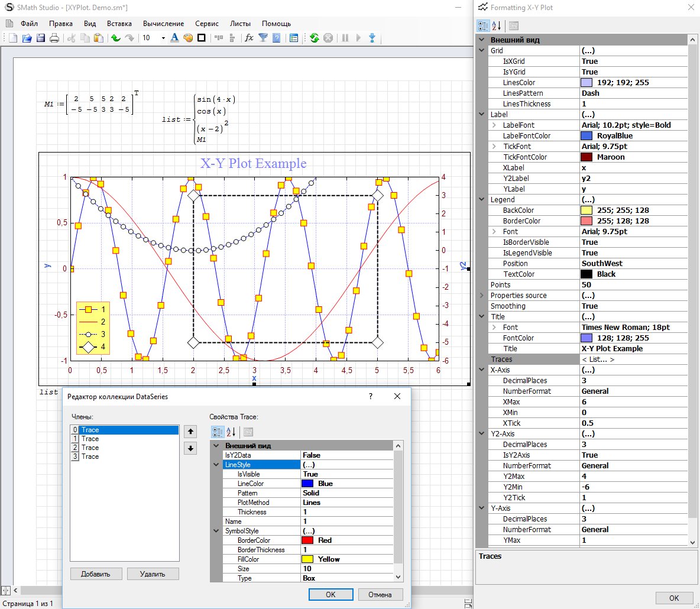Click Отмена in DataSeries editor

coord(380,595)
